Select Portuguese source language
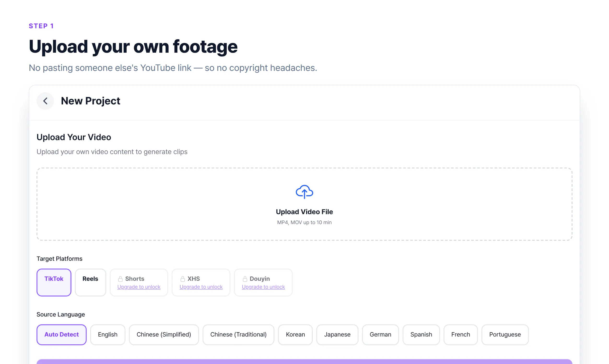 click(x=505, y=335)
